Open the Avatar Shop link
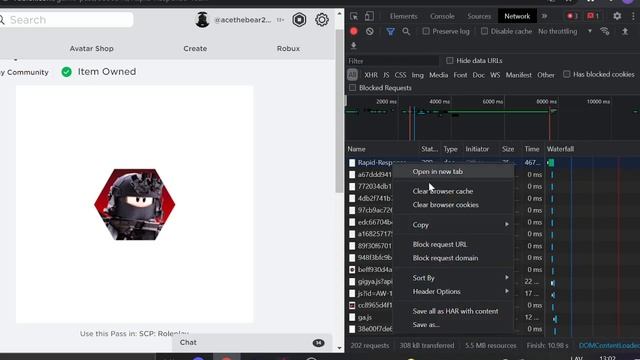 click(91, 49)
